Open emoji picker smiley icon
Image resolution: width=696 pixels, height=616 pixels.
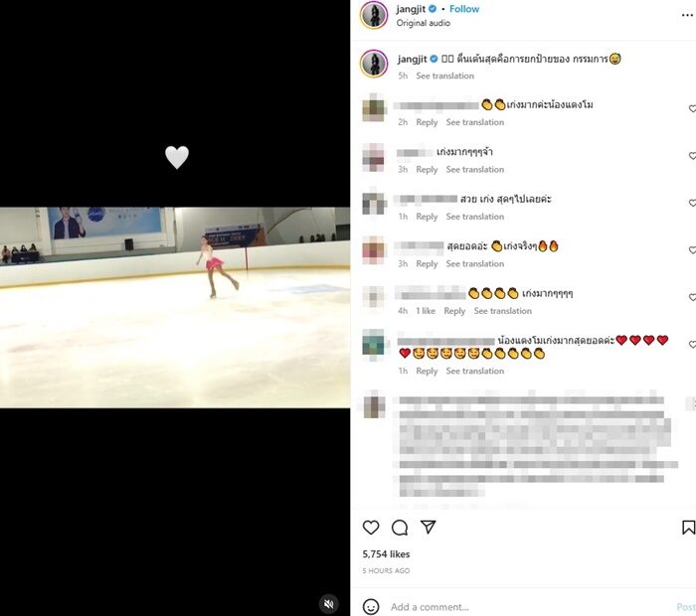point(371,607)
